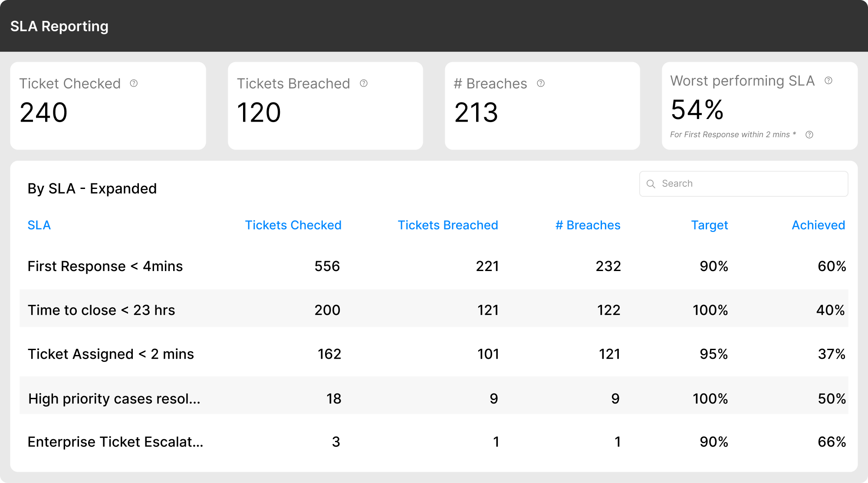
Task: Click the 'By SLA - Expanded' heading
Action: [92, 188]
